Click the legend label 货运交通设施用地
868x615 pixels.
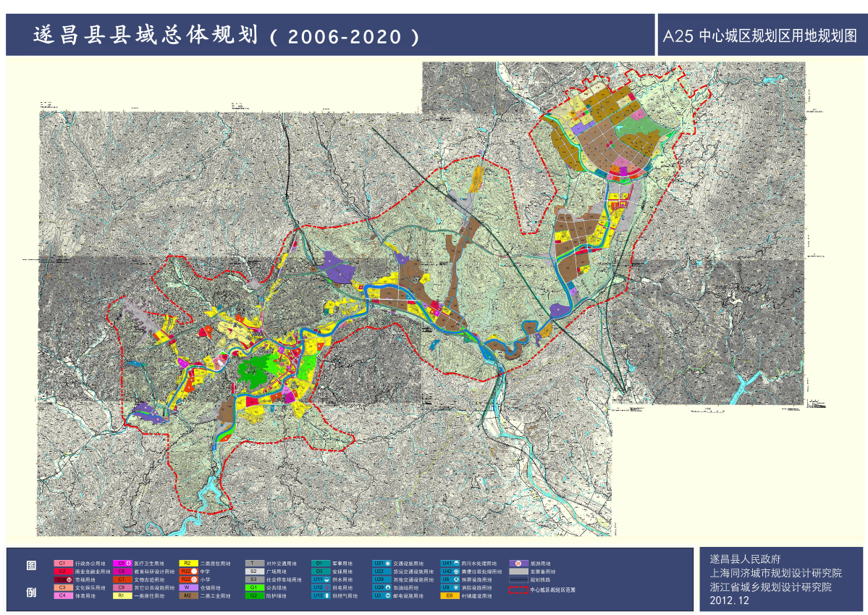point(413,572)
